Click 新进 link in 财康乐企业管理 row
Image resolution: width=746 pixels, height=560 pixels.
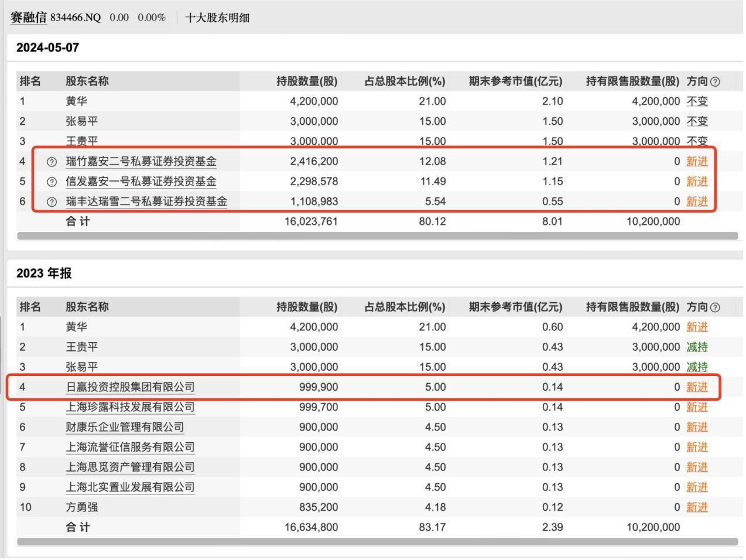tap(697, 427)
